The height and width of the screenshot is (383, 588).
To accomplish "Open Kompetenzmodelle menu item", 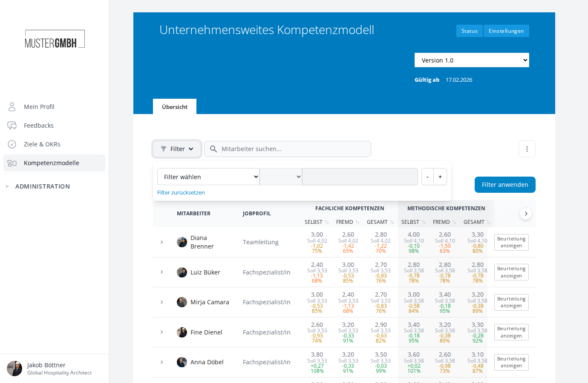I will point(54,163).
